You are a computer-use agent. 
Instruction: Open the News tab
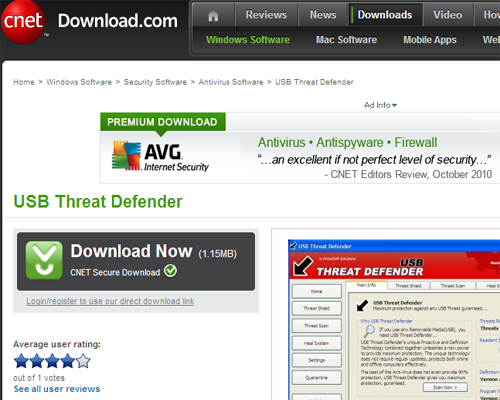[x=323, y=15]
